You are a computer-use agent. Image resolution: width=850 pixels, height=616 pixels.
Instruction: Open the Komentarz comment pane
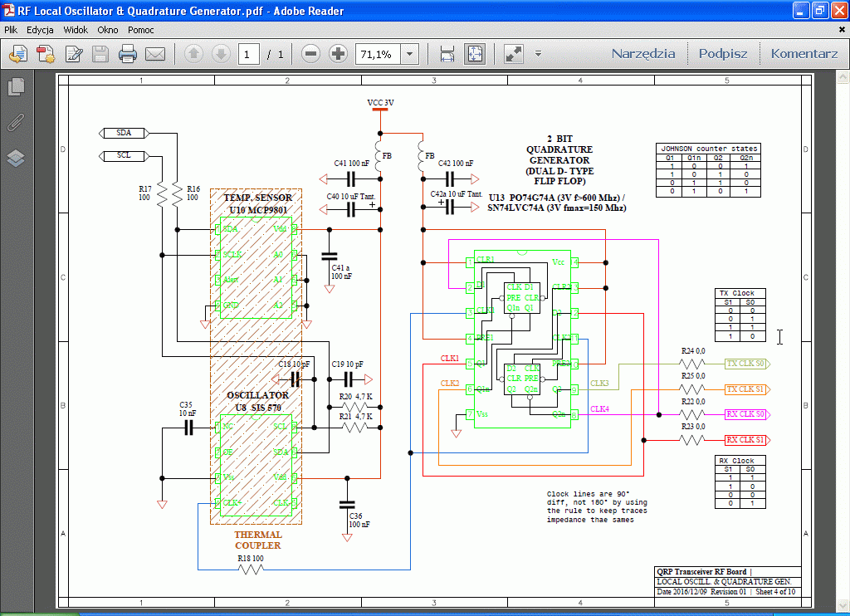pos(804,54)
